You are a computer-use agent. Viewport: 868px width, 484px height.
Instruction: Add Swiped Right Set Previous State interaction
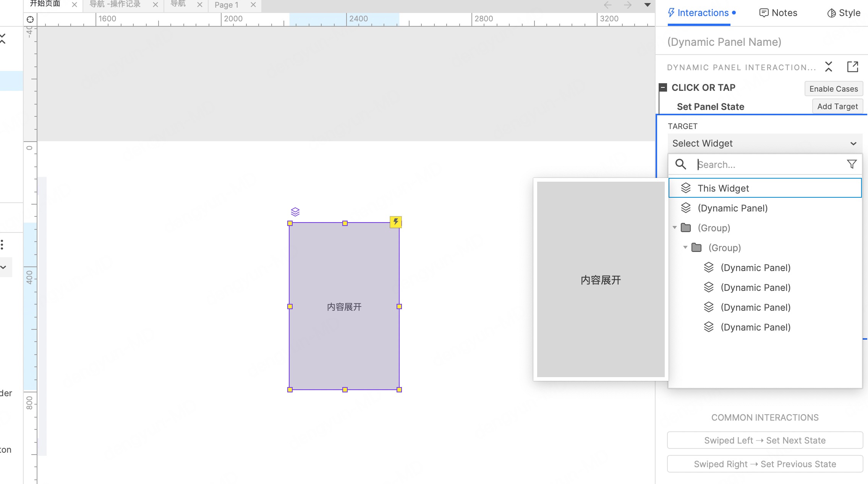click(x=765, y=464)
